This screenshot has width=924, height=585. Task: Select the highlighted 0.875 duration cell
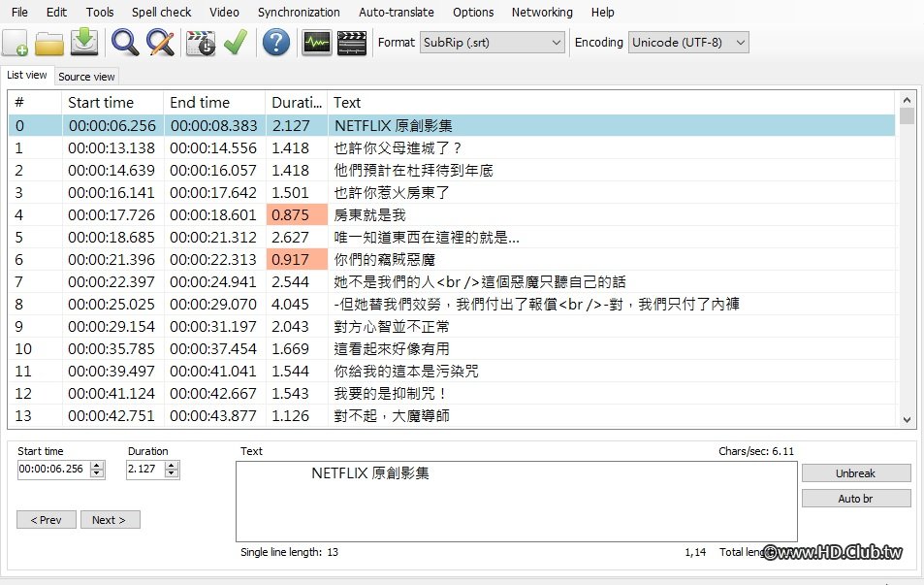[297, 215]
